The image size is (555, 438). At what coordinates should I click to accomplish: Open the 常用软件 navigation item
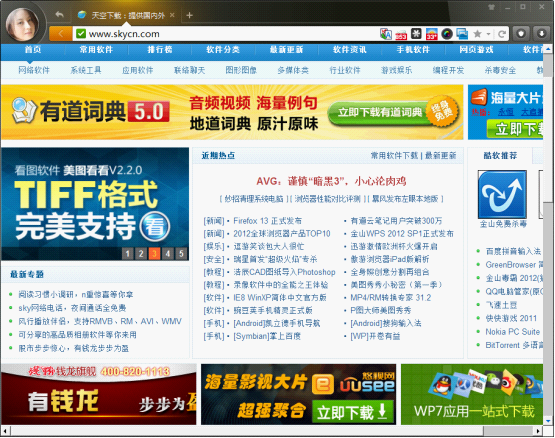point(96,50)
